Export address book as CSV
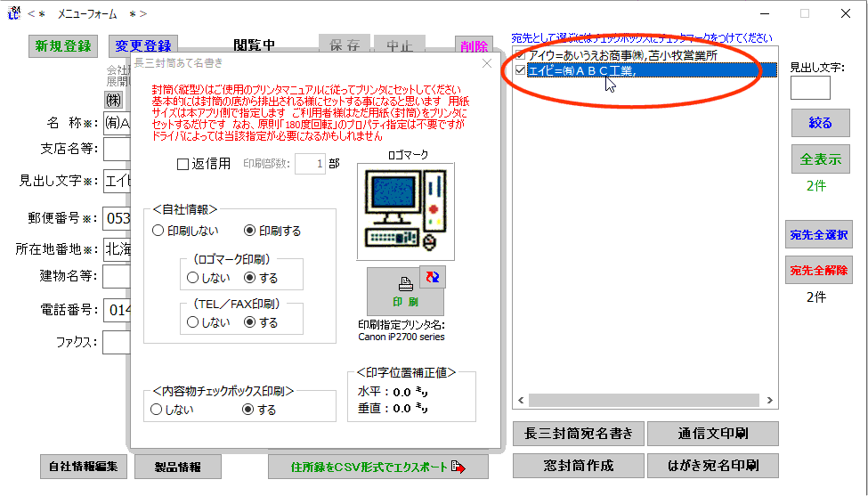The width and height of the screenshot is (868, 496). click(x=377, y=467)
